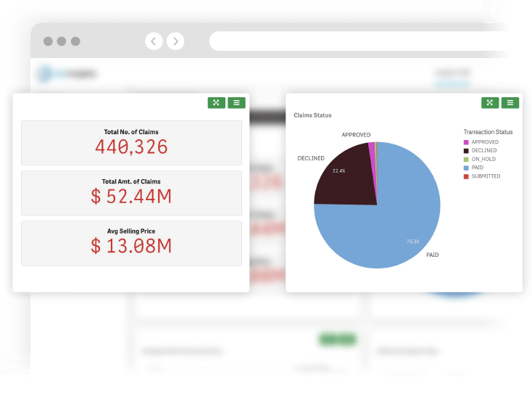The width and height of the screenshot is (532, 399).
Task: Click the Transaction Status legend title
Action: click(488, 132)
